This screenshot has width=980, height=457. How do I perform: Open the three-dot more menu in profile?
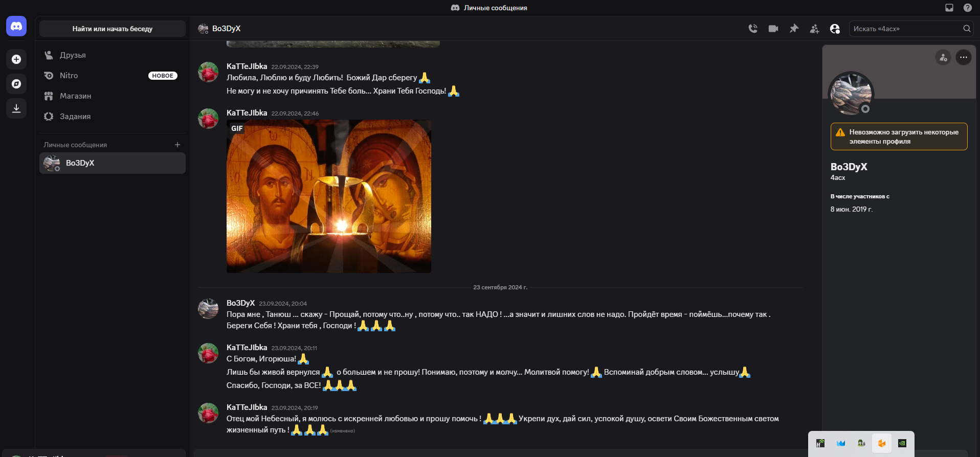[x=964, y=57]
